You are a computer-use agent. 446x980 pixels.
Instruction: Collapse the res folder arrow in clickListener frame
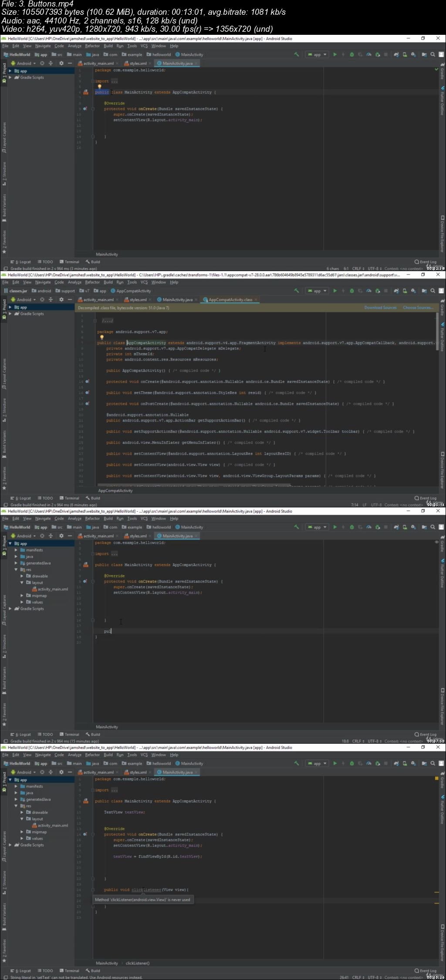16,806
